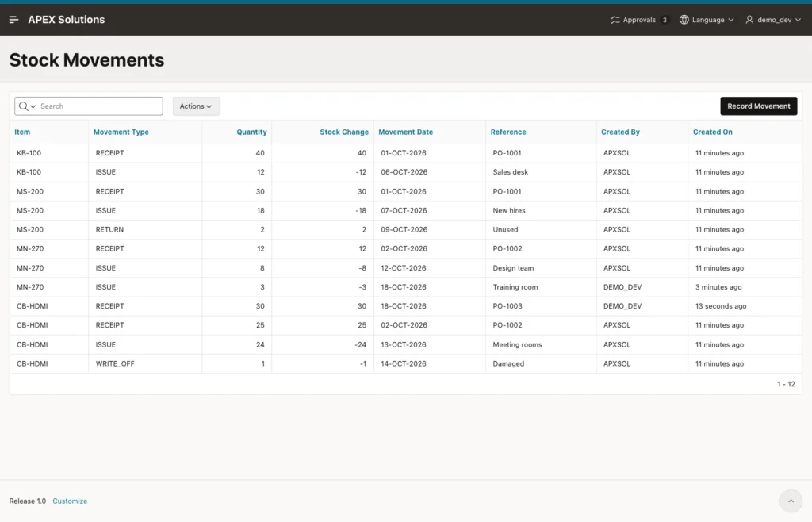This screenshot has height=522, width=812.
Task: Click the -24 stock change cell
Action: [323, 344]
